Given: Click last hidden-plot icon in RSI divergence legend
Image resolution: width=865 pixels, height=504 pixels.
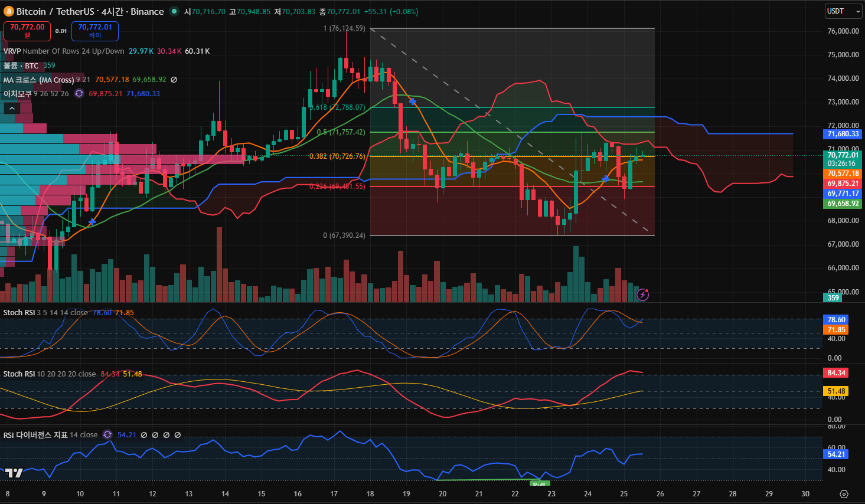Looking at the screenshot, I should coord(178,435).
